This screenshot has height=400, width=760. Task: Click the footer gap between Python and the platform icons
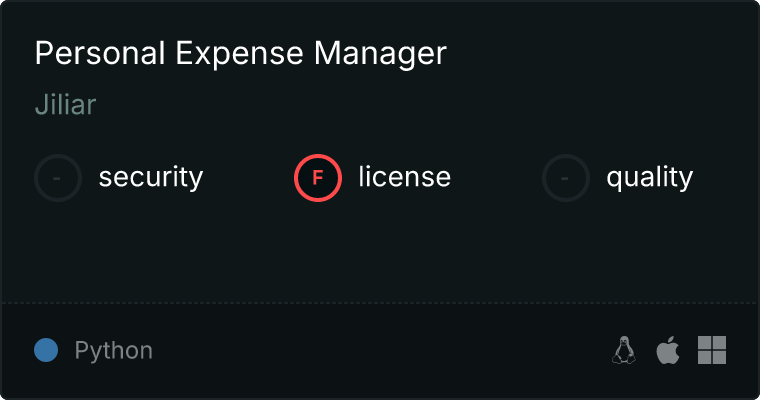tap(380, 351)
